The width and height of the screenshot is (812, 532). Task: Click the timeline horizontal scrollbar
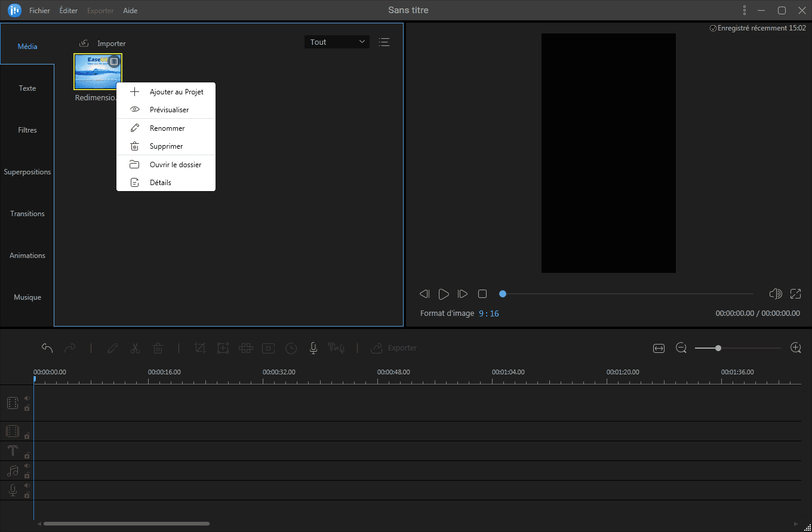pyautogui.click(x=127, y=524)
